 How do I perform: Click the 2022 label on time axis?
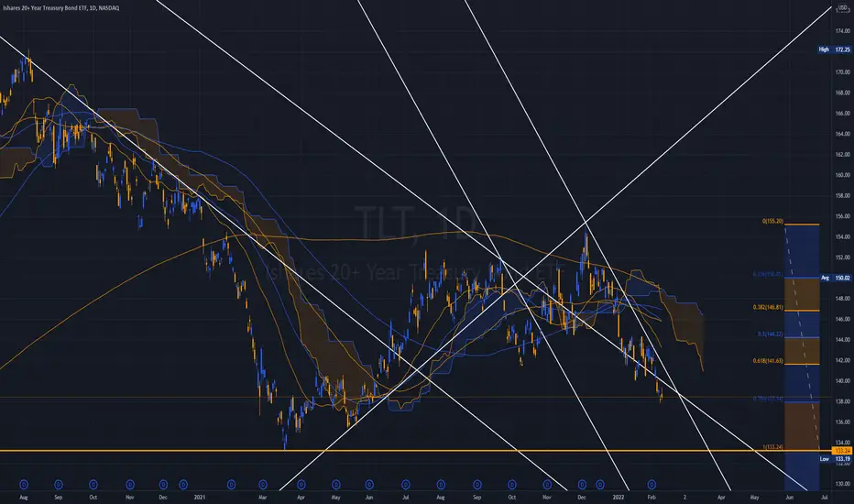pos(619,497)
